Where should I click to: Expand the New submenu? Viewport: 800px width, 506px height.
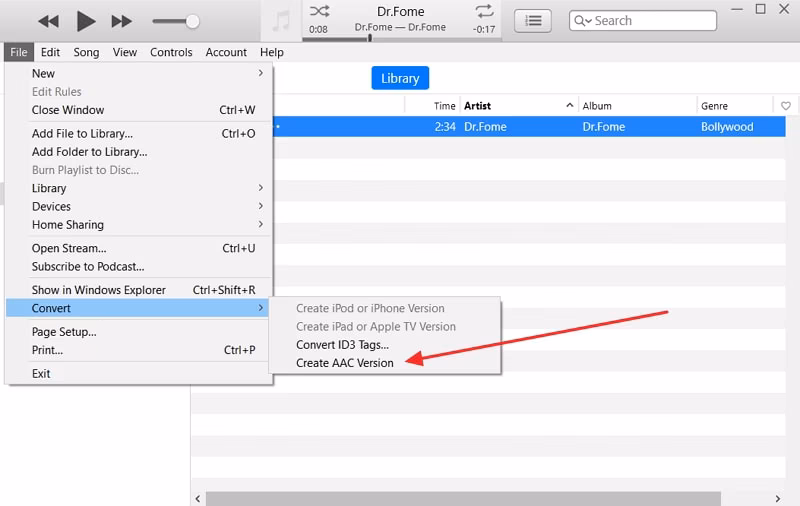(x=138, y=73)
